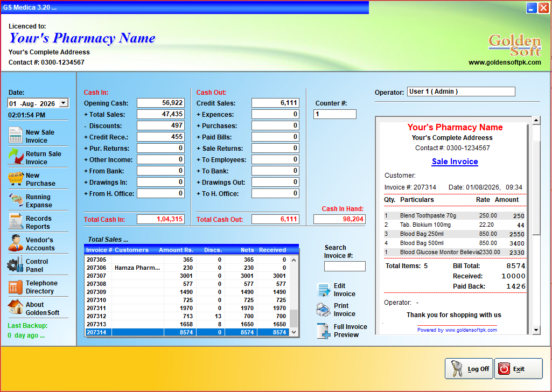Click the Golden Soft logo
The height and width of the screenshot is (392, 552).
pyautogui.click(x=514, y=45)
